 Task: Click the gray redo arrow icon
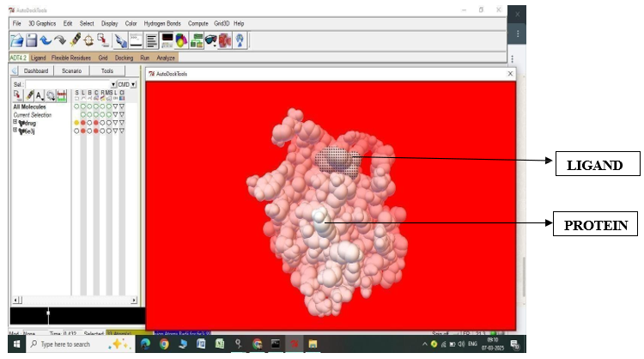pos(59,40)
